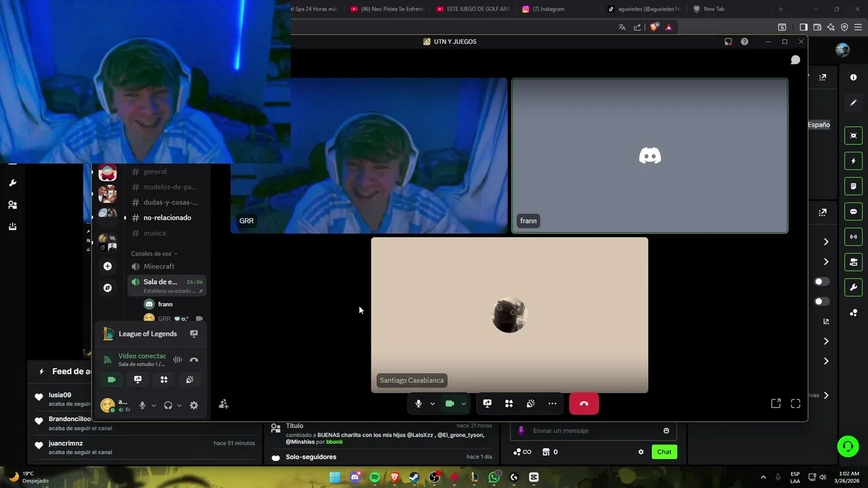The image size is (868, 488).
Task: Click the translate page icon in address bar
Action: click(x=622, y=27)
